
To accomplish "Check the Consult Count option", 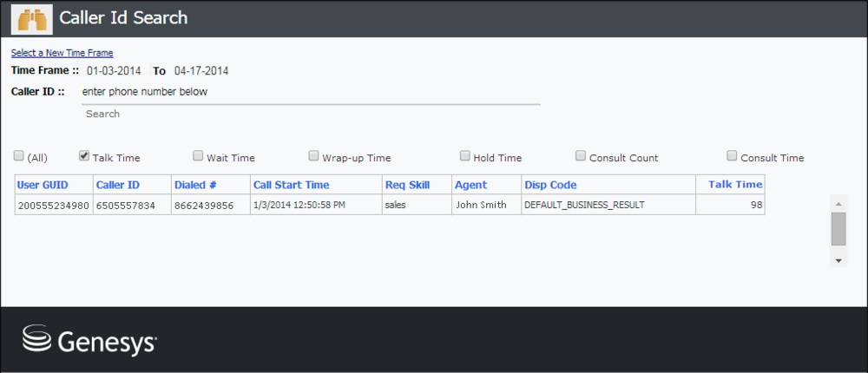I will pyautogui.click(x=581, y=156).
